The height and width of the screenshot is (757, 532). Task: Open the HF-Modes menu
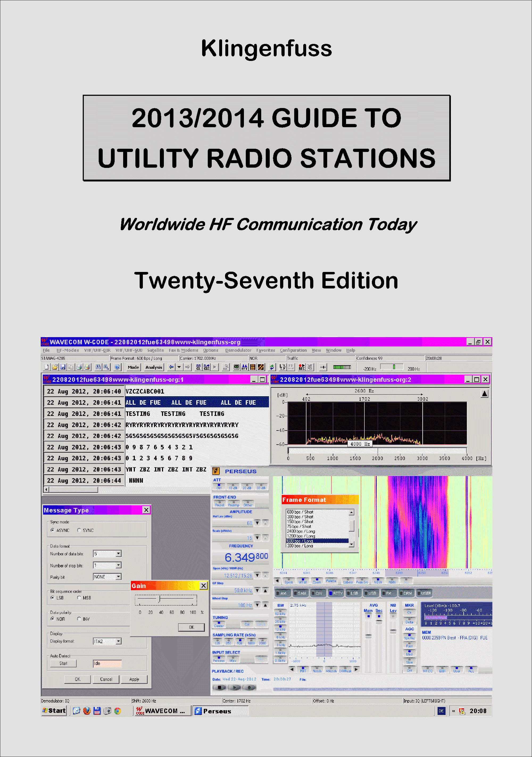68,350
